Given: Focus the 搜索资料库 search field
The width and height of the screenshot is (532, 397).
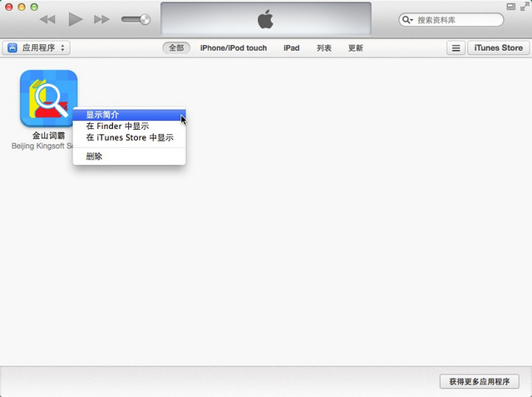Looking at the screenshot, I should pos(451,20).
